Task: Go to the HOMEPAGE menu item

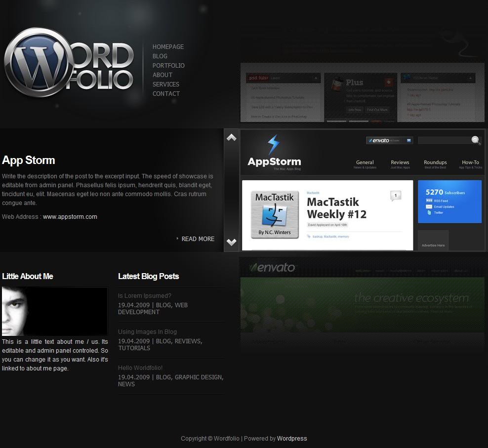Action: (x=168, y=47)
